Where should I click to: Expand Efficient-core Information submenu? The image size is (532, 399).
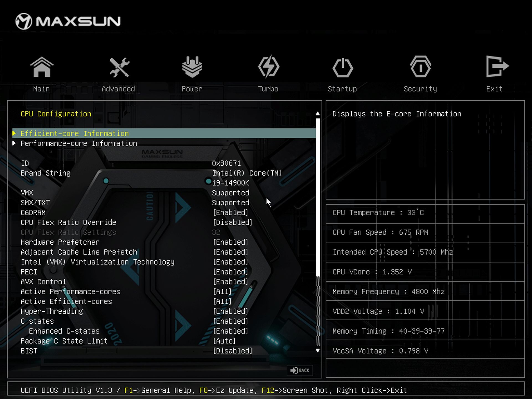164,133
